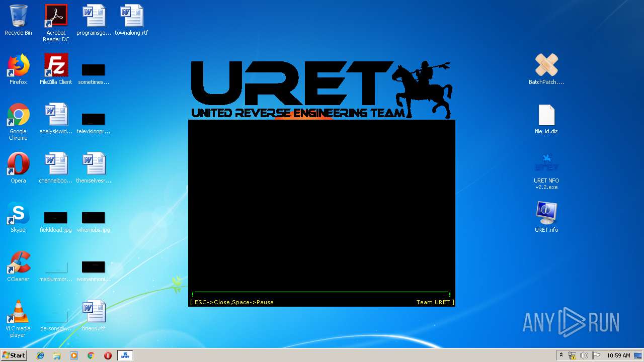Click network tray icon
The width and height of the screenshot is (644, 362).
pyautogui.click(x=572, y=355)
